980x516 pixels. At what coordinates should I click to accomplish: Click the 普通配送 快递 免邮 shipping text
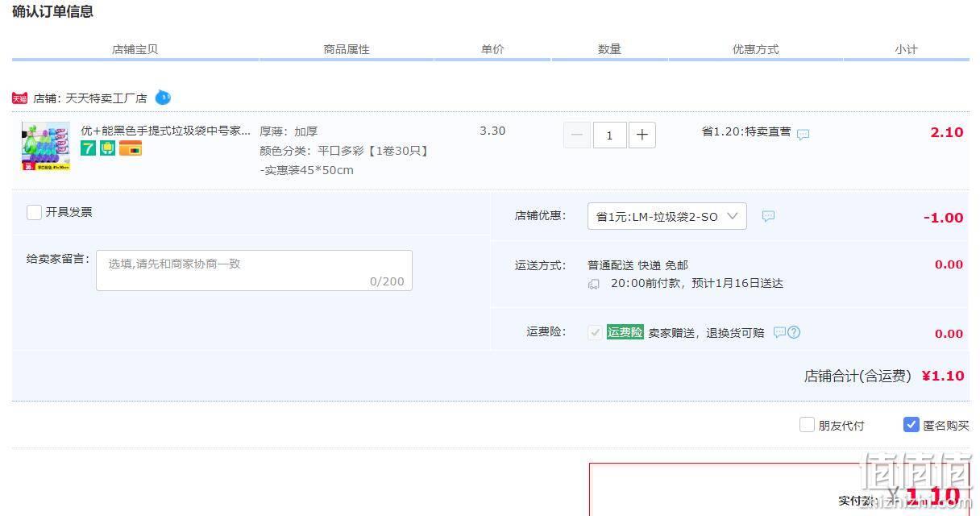[637, 265]
